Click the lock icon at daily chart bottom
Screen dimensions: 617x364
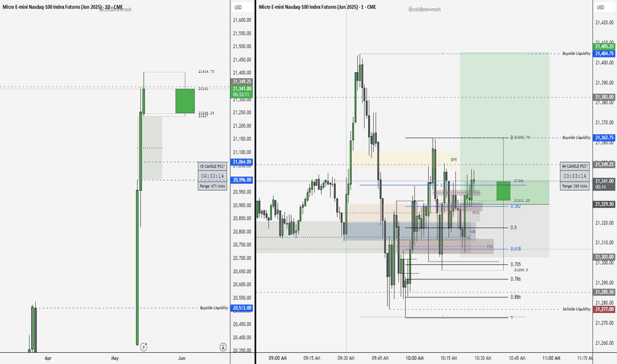(x=223, y=347)
